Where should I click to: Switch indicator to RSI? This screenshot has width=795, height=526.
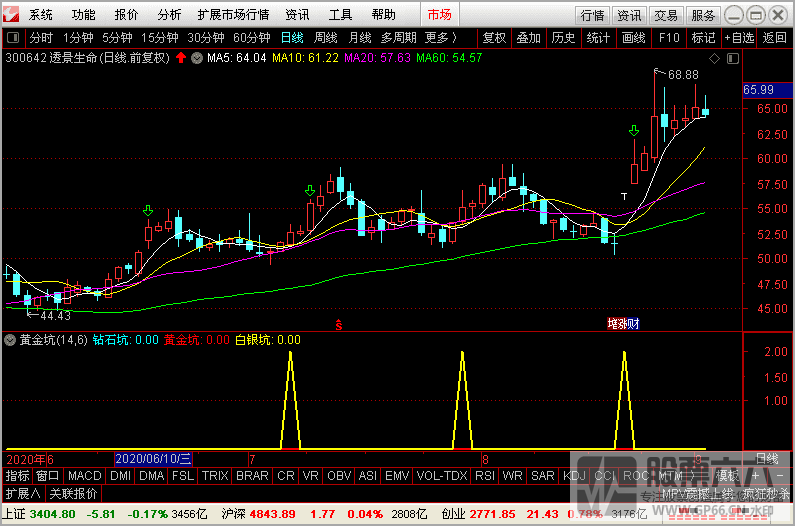[x=485, y=476]
